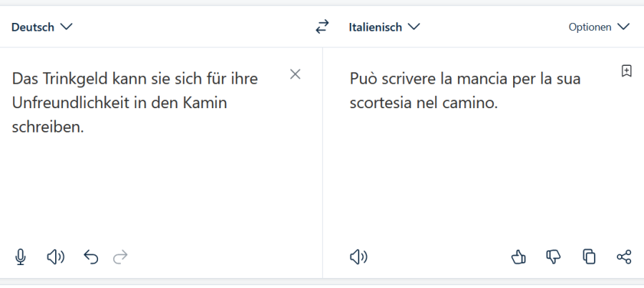Start voice input with the microphone
Image resolution: width=644 pixels, height=288 pixels.
pos(21,256)
